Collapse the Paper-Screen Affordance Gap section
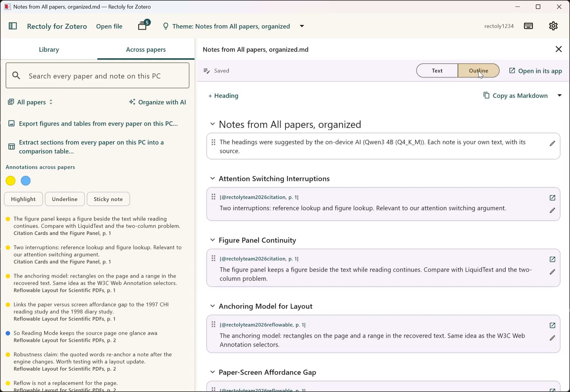Viewport: 570px width, 392px height. [212, 372]
